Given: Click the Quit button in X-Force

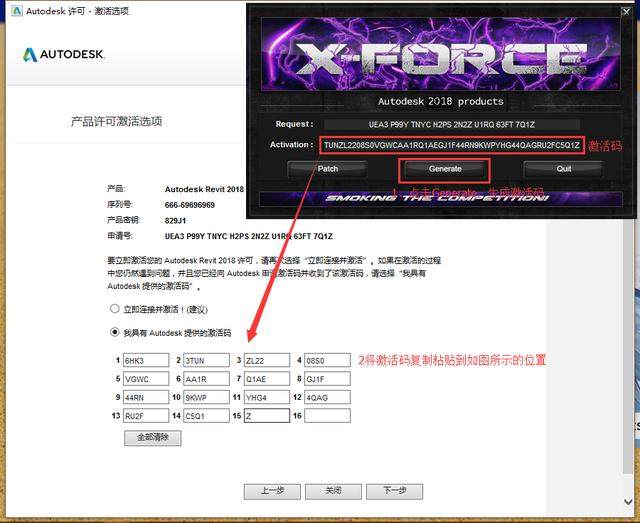Looking at the screenshot, I should [x=563, y=169].
